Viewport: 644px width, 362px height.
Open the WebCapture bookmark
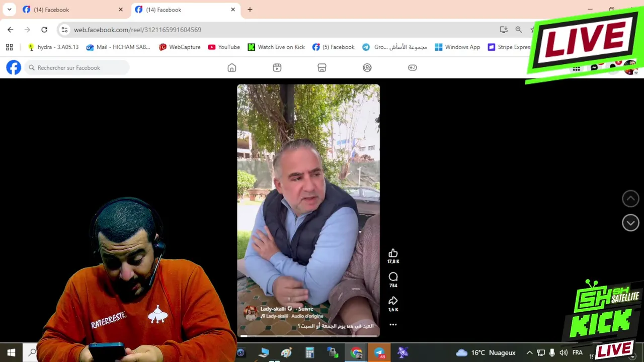(179, 47)
